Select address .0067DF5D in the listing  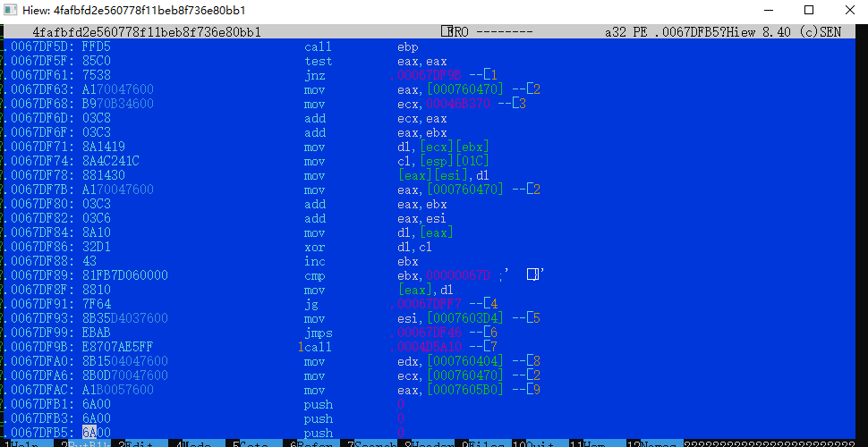[x=38, y=46]
